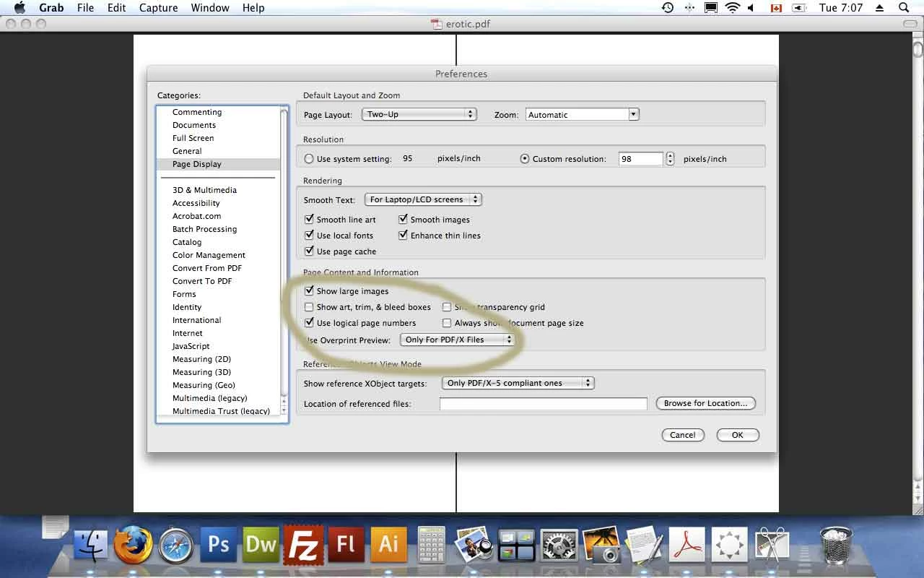The image size is (924, 578).
Task: Click the battery status icon
Action: 798,8
